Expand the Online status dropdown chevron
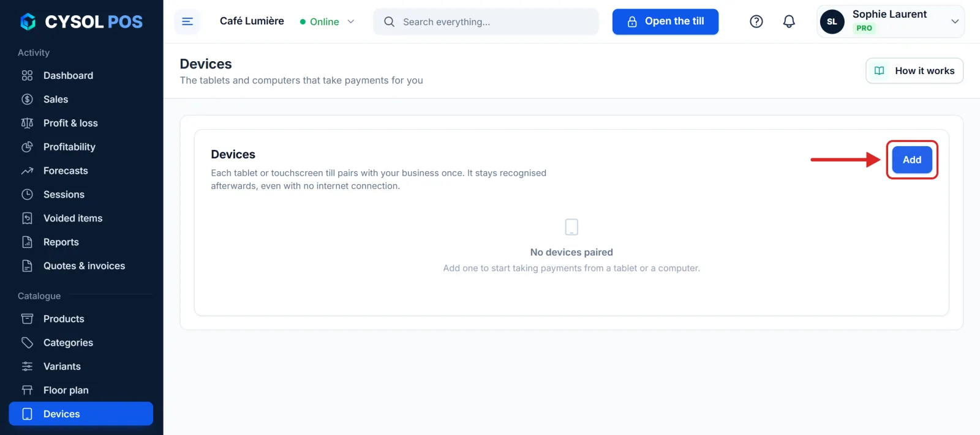Viewport: 980px width, 435px height. [351, 21]
